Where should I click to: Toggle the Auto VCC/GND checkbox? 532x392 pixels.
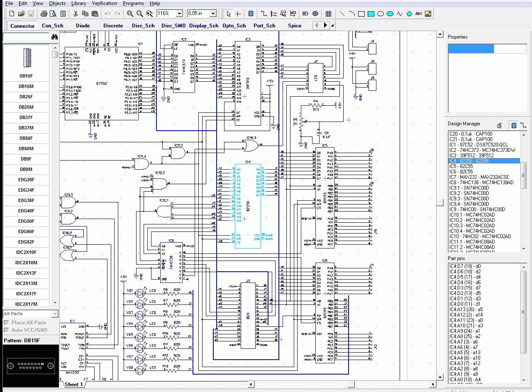tap(6, 330)
